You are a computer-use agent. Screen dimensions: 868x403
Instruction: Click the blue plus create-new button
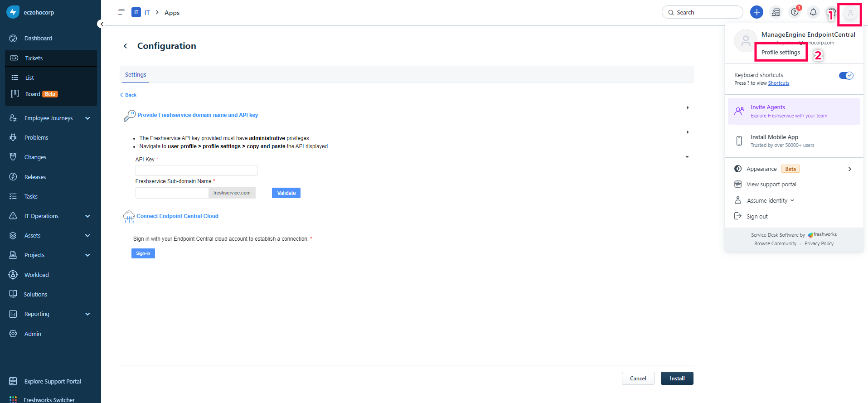tap(756, 12)
